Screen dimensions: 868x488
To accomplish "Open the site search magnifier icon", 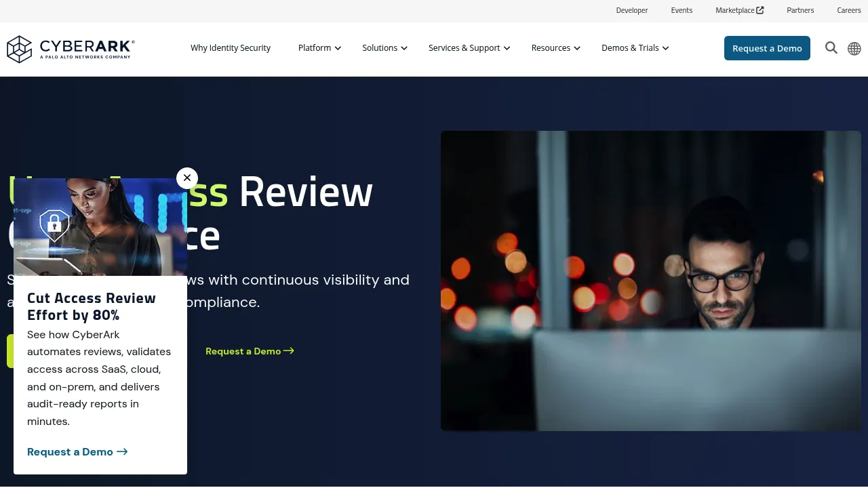I will (831, 48).
